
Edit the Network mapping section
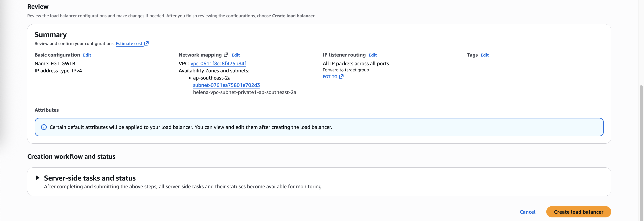[x=236, y=55]
